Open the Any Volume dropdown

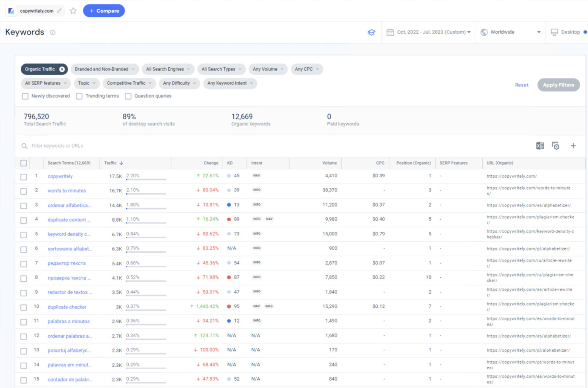coord(267,69)
